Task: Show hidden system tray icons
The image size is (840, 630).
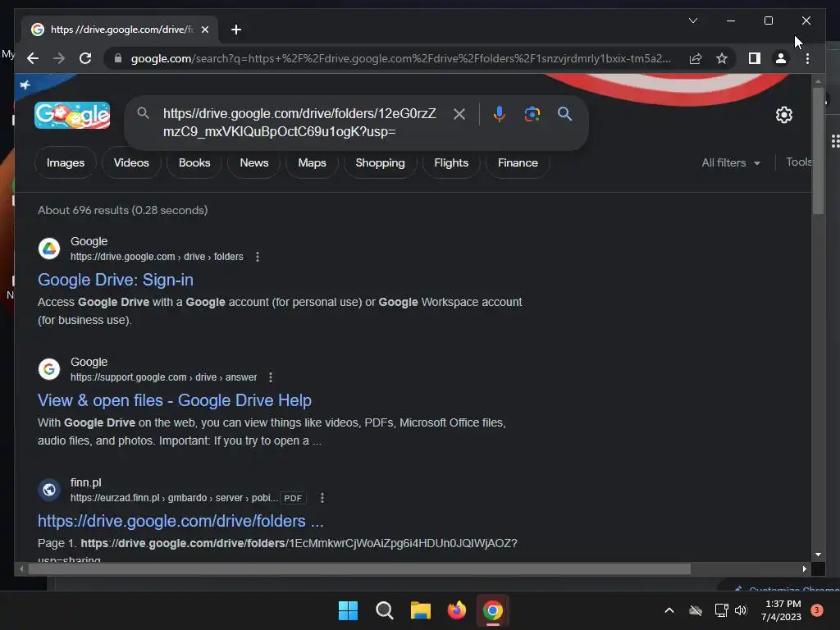Action: (669, 610)
